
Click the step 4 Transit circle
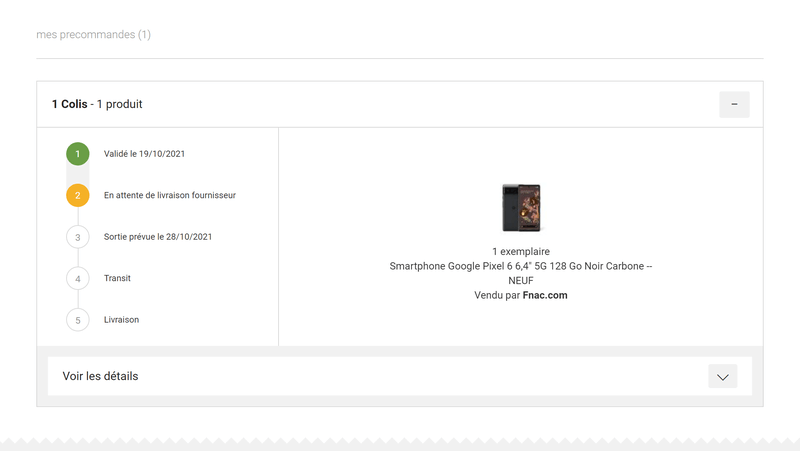[78, 278]
